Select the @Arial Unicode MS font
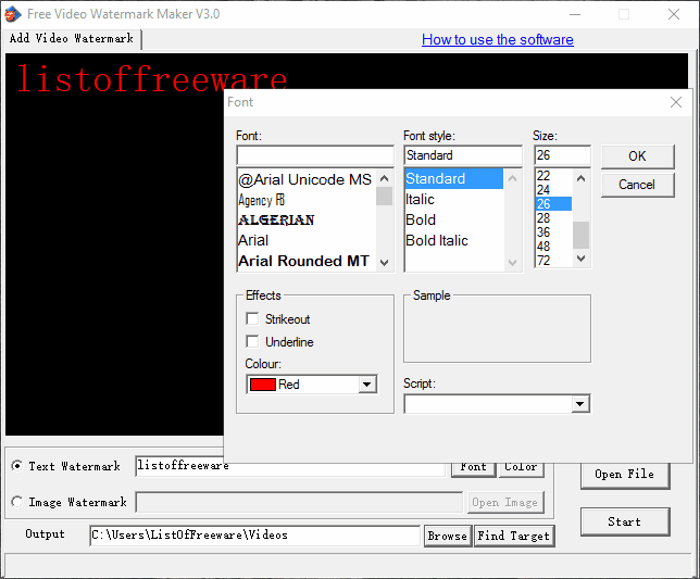700x579 pixels. tap(306, 179)
